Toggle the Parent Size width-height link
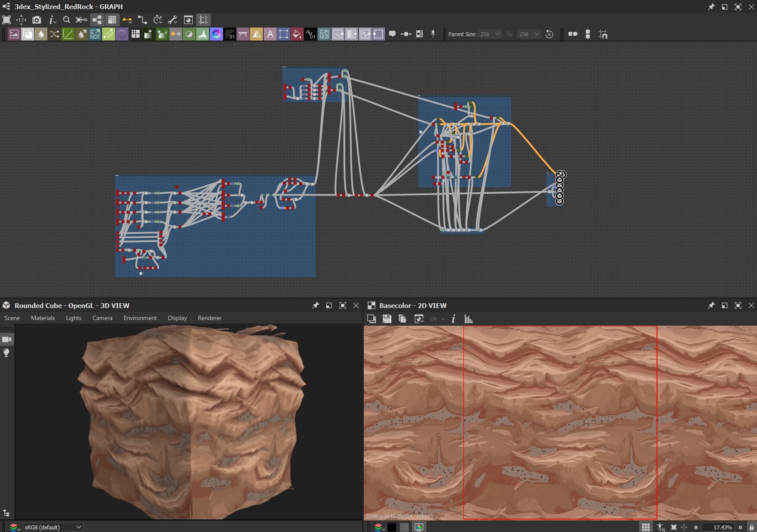Image resolution: width=757 pixels, height=532 pixels. (509, 34)
